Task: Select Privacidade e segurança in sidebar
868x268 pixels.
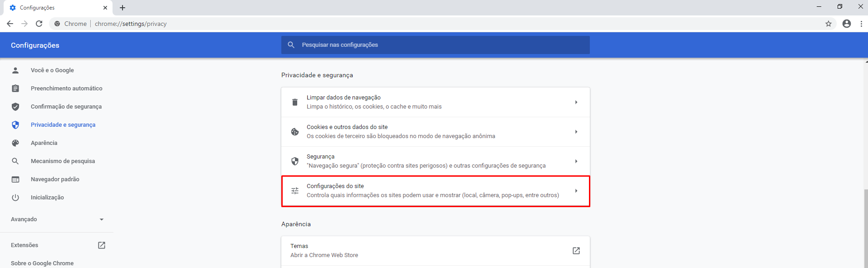Action: click(63, 125)
